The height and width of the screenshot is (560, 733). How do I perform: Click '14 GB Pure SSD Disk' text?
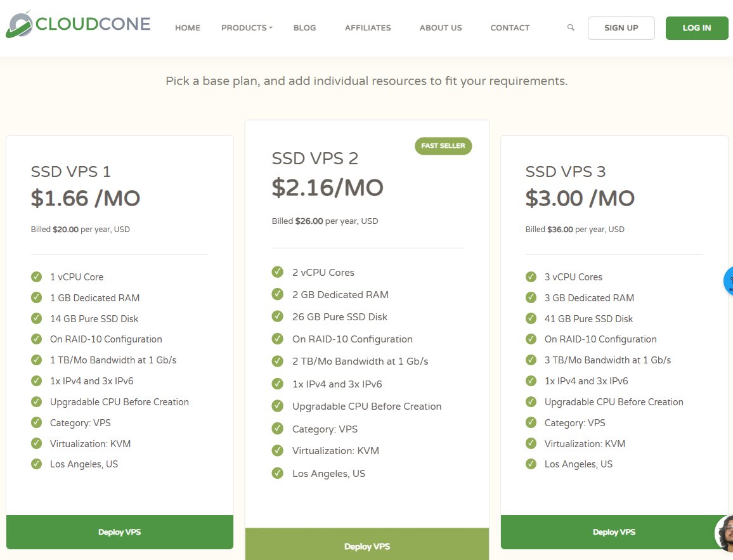[x=94, y=319]
